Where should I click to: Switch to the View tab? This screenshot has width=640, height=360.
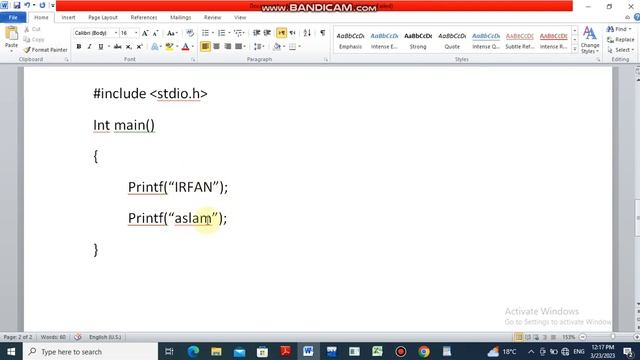coord(240,18)
